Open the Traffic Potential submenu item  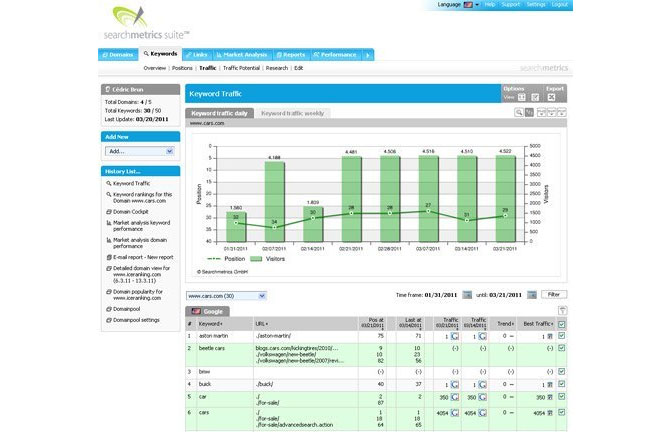[x=241, y=68]
